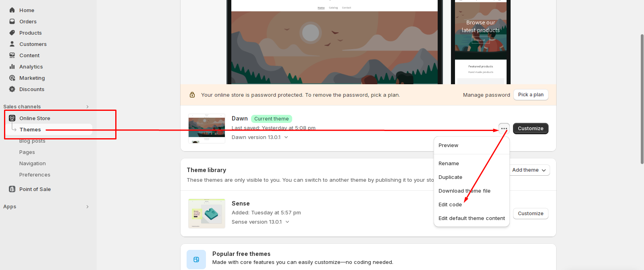Open the Dawn version 13.0.1 dropdown
The image size is (644, 270).
click(260, 137)
